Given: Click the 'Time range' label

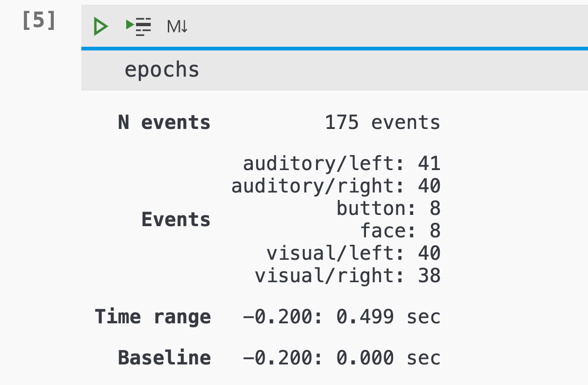Looking at the screenshot, I should pyautogui.click(x=153, y=317).
